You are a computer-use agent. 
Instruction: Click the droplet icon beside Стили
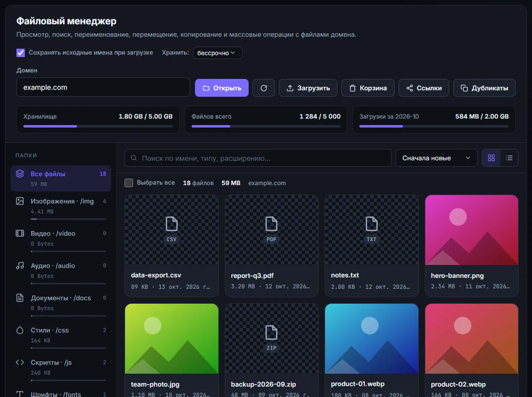20,330
